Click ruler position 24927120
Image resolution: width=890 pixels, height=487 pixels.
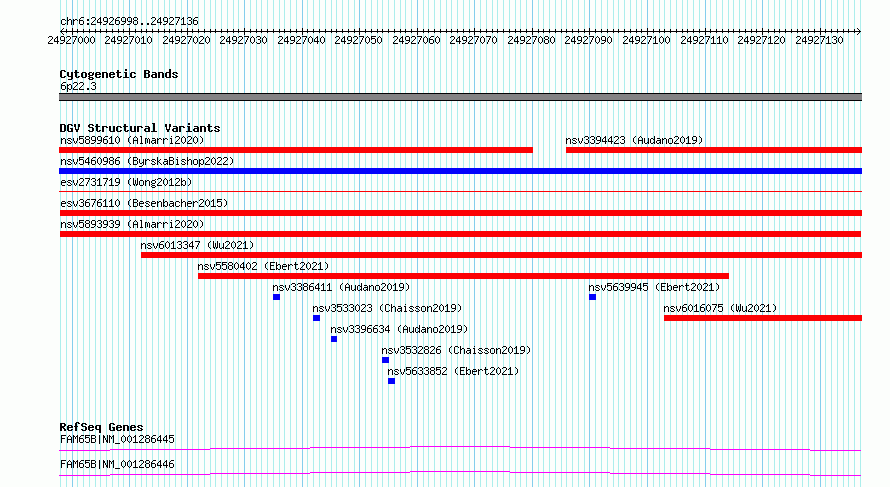pos(762,40)
